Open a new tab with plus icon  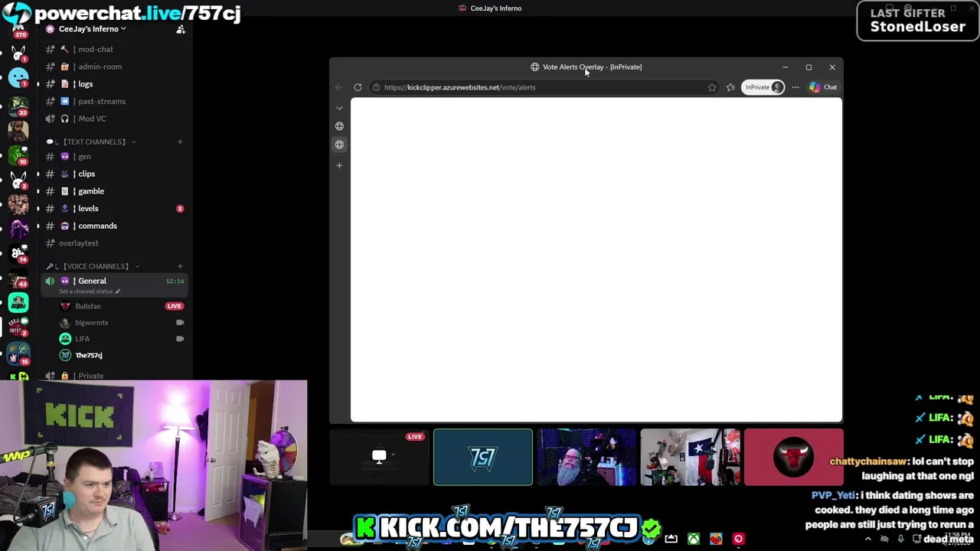point(339,165)
